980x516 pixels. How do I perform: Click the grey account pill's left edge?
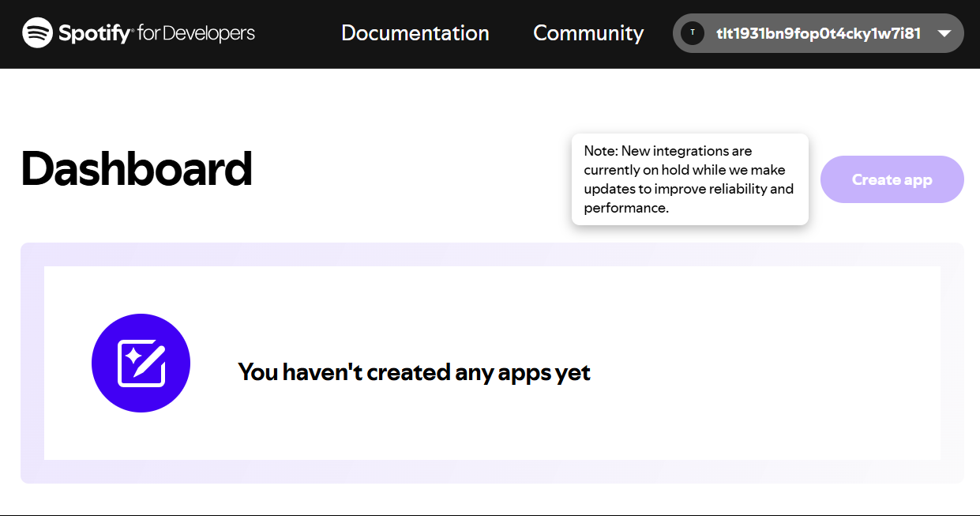click(678, 33)
